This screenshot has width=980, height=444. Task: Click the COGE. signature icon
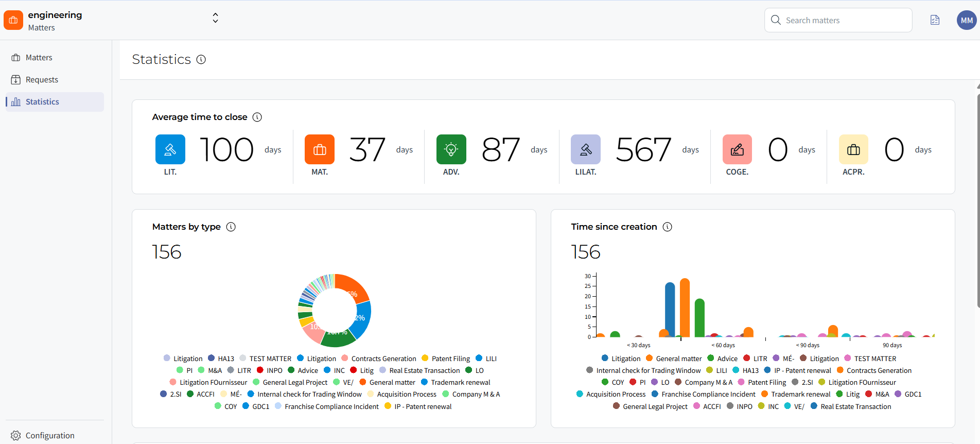pyautogui.click(x=737, y=149)
